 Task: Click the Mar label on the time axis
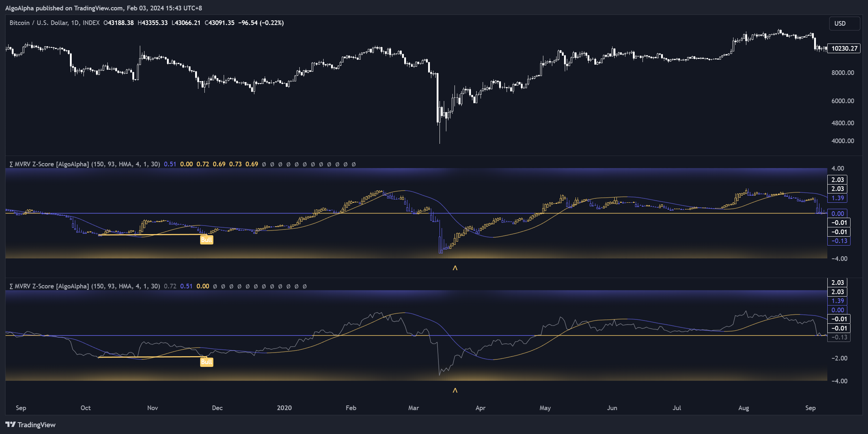click(414, 408)
